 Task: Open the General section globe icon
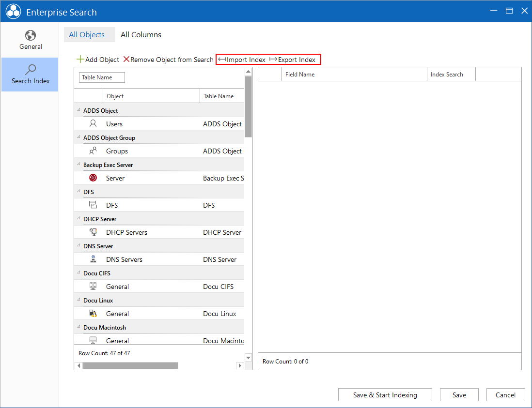[30, 35]
